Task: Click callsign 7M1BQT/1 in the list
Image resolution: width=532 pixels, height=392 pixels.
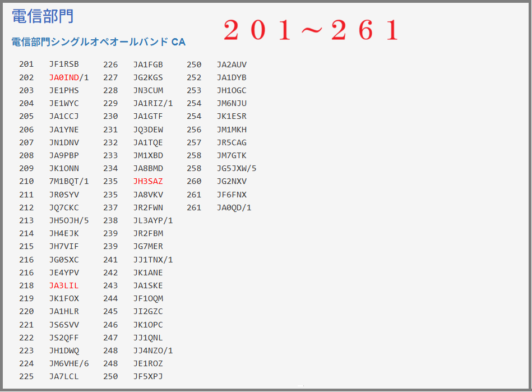Action: click(69, 182)
